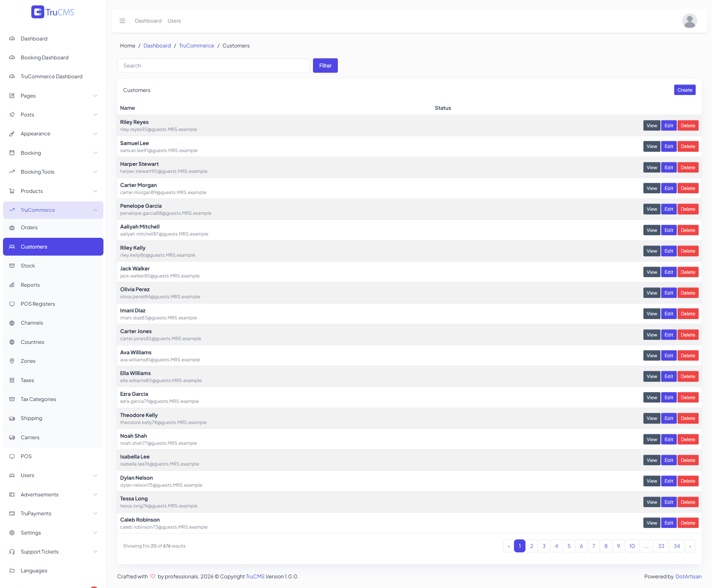The width and height of the screenshot is (712, 588).
Task: Click the POS Registers monitor icon
Action: point(12,304)
